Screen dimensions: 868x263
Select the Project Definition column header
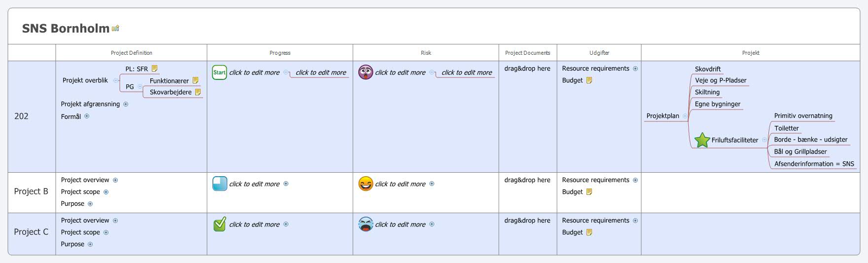click(131, 53)
